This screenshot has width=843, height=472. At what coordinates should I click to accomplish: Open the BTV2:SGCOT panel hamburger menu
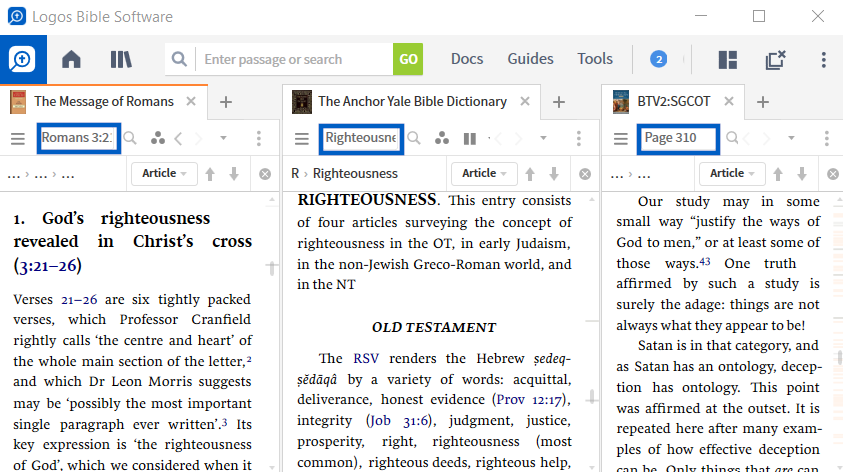click(x=620, y=139)
